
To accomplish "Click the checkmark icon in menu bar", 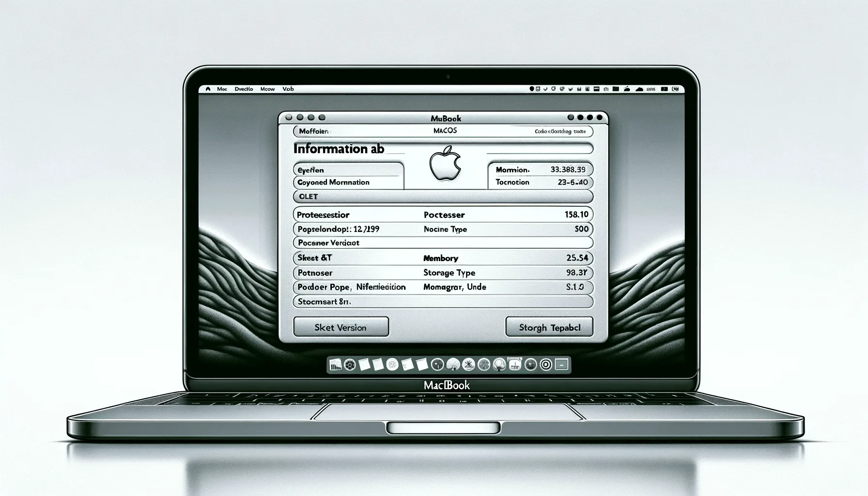I will (x=545, y=89).
